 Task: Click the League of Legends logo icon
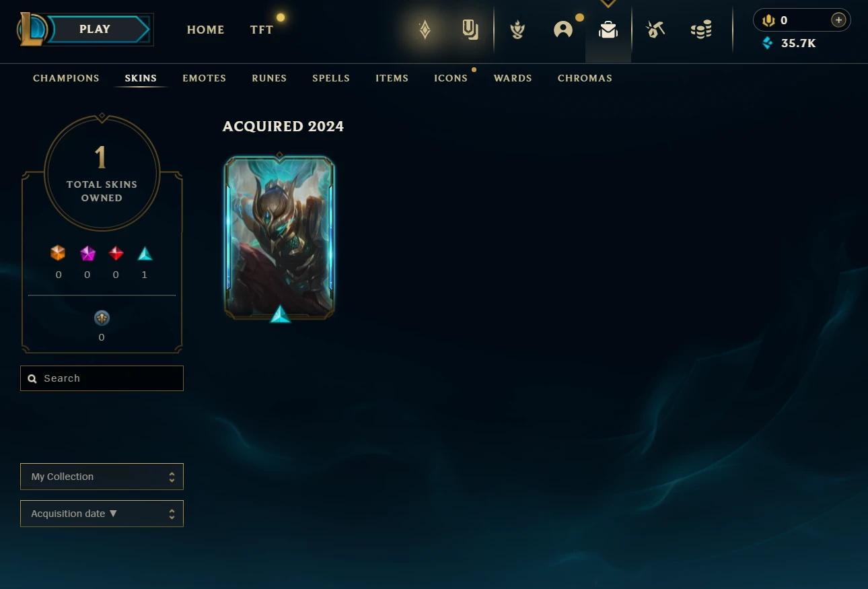pos(32,30)
